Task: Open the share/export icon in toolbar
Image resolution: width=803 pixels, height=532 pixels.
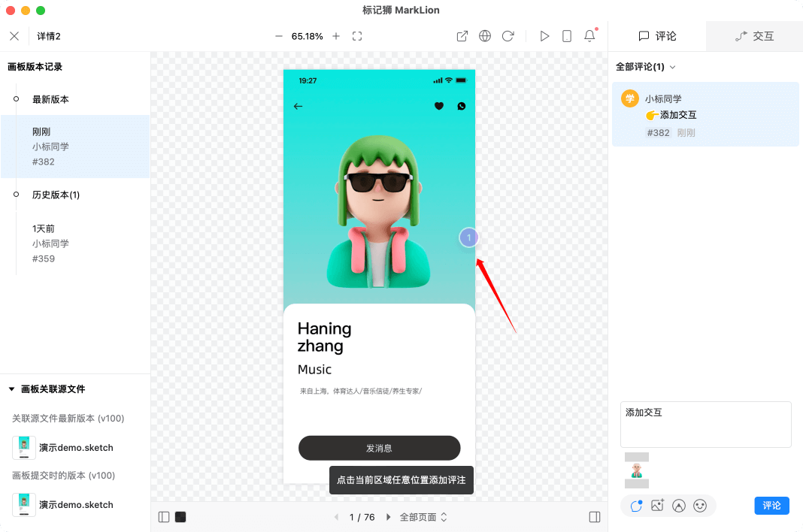Action: (462, 35)
